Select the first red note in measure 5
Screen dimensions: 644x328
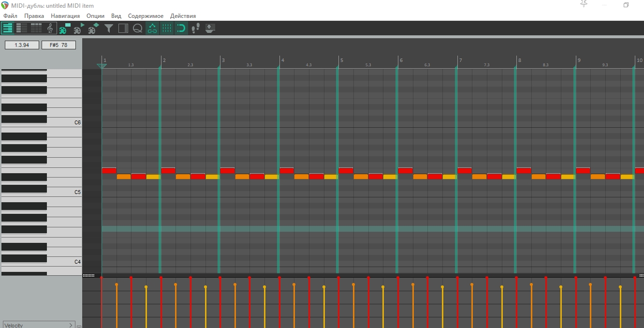coord(346,170)
